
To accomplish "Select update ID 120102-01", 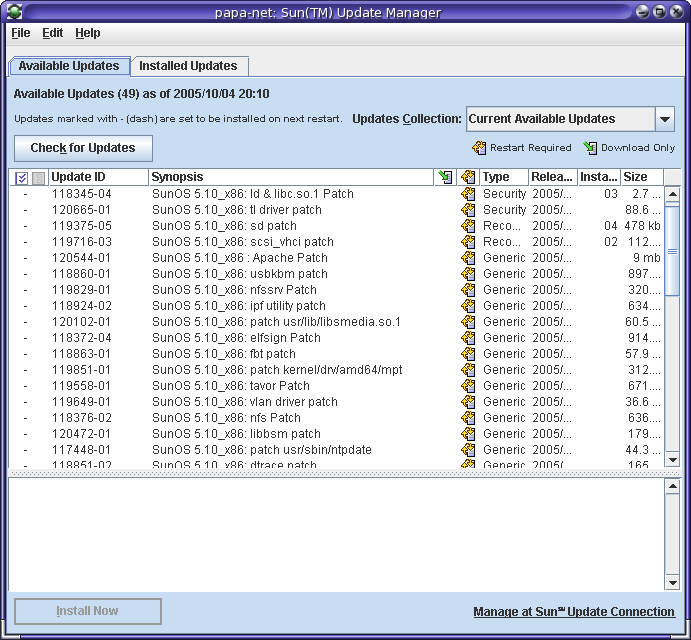I will tap(81, 322).
